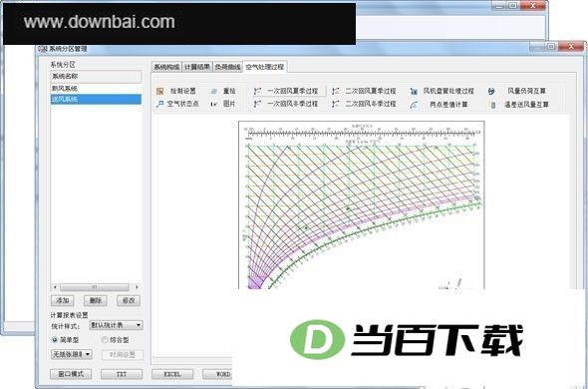Click the EXCEL export button
Screen dimensions: 588x389
click(172, 374)
